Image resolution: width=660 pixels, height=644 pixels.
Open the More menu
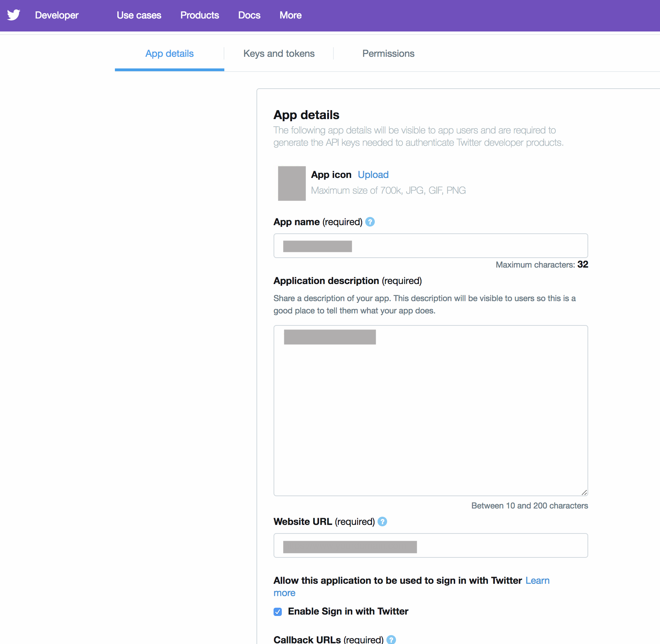point(291,15)
